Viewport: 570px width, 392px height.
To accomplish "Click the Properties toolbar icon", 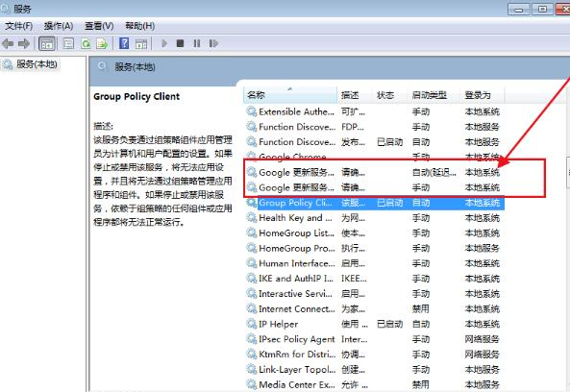I will pyautogui.click(x=68, y=44).
